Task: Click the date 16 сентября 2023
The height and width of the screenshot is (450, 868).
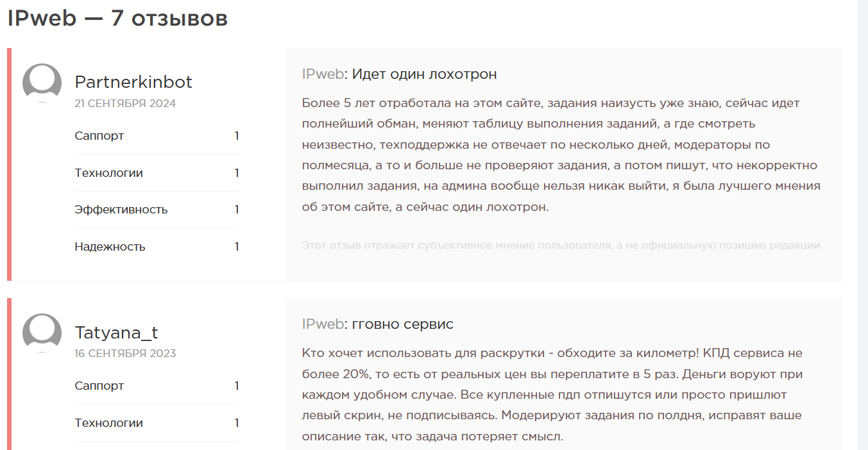Action: point(125,353)
